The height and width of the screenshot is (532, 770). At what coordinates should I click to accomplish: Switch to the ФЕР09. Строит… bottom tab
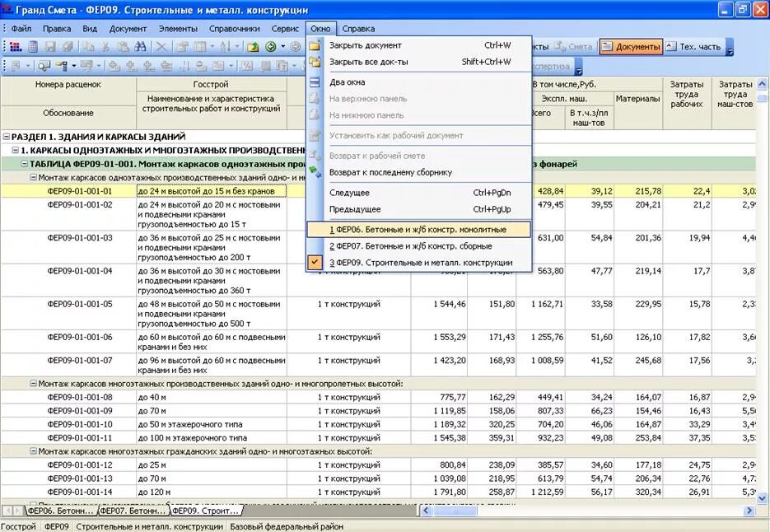[205, 511]
